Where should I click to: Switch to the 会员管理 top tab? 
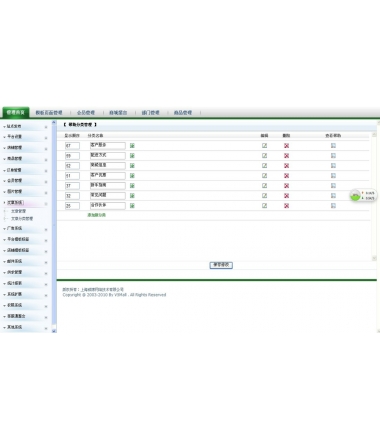pos(86,113)
